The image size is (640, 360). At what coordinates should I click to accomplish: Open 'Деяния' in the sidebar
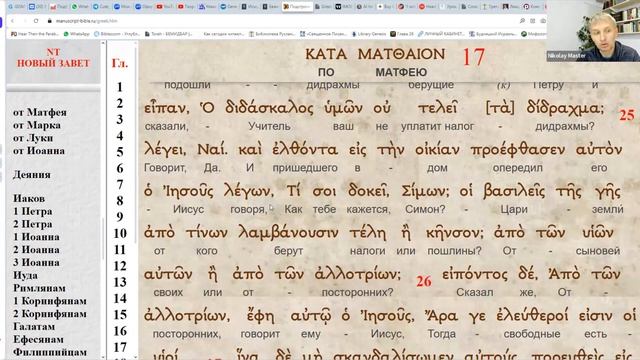(x=32, y=174)
